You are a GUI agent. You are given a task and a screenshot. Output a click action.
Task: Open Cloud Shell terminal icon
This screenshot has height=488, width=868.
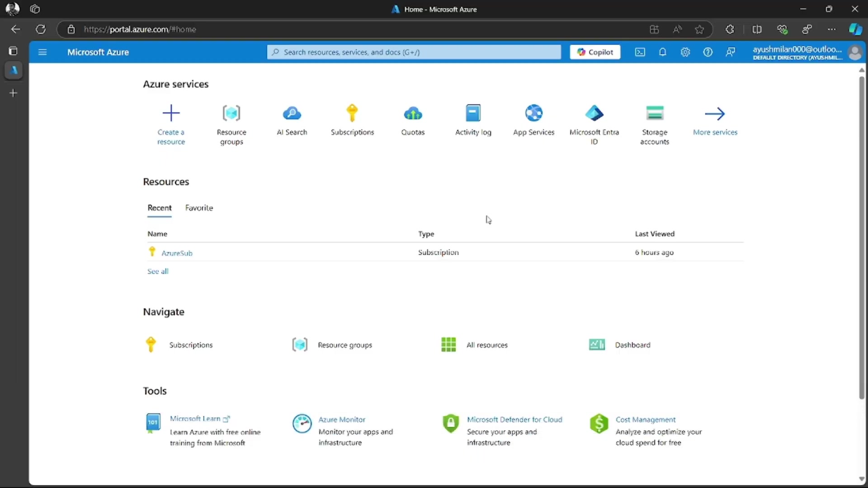640,52
